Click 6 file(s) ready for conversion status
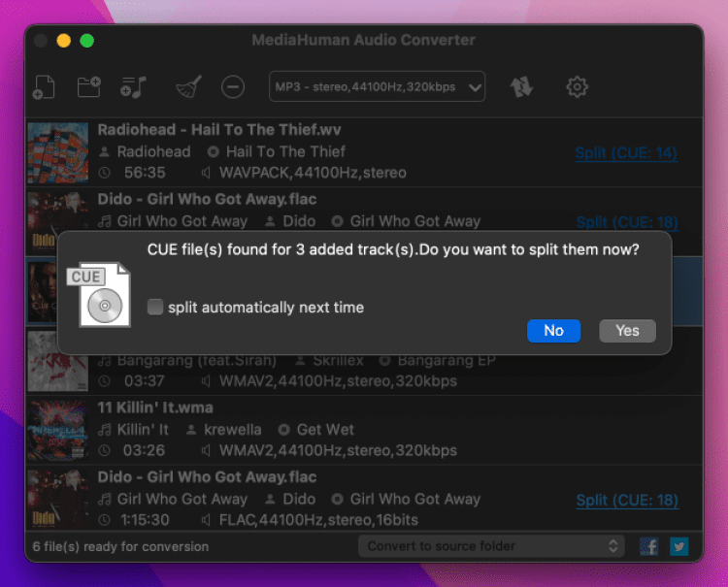This screenshot has height=587, width=728. pyautogui.click(x=120, y=546)
